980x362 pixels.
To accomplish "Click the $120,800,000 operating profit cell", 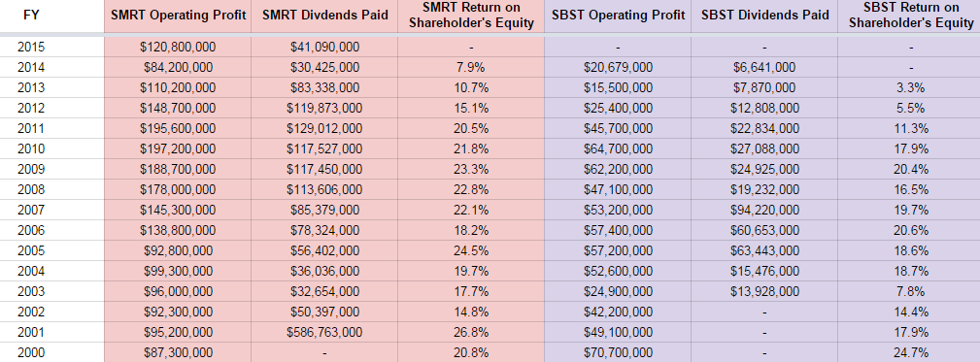I will 178,47.
